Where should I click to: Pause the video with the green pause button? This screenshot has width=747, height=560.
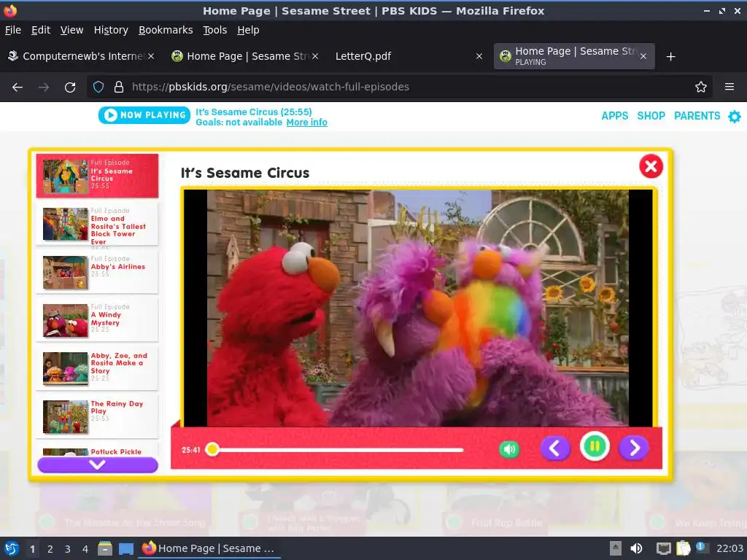[x=595, y=447]
